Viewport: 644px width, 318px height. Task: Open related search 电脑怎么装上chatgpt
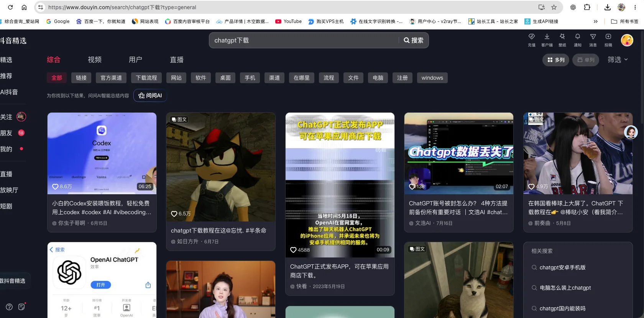click(565, 288)
